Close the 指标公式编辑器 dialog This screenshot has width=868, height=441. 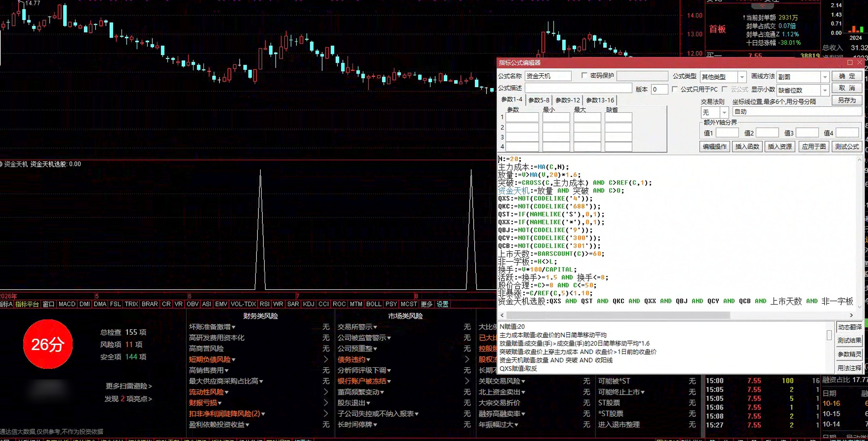pos(860,63)
